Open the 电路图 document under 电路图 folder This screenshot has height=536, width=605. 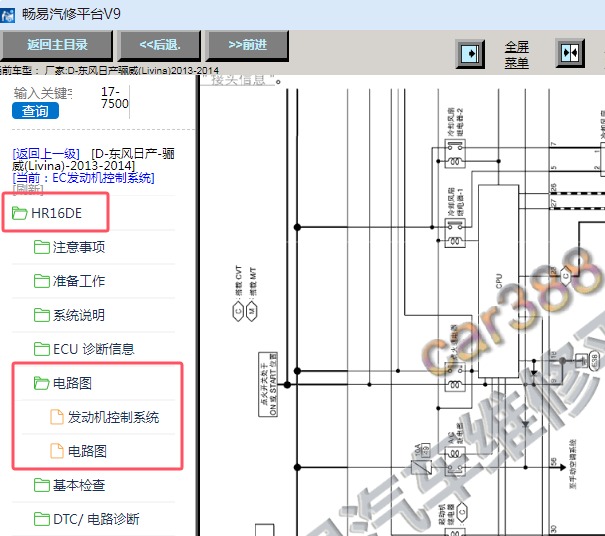[87, 451]
